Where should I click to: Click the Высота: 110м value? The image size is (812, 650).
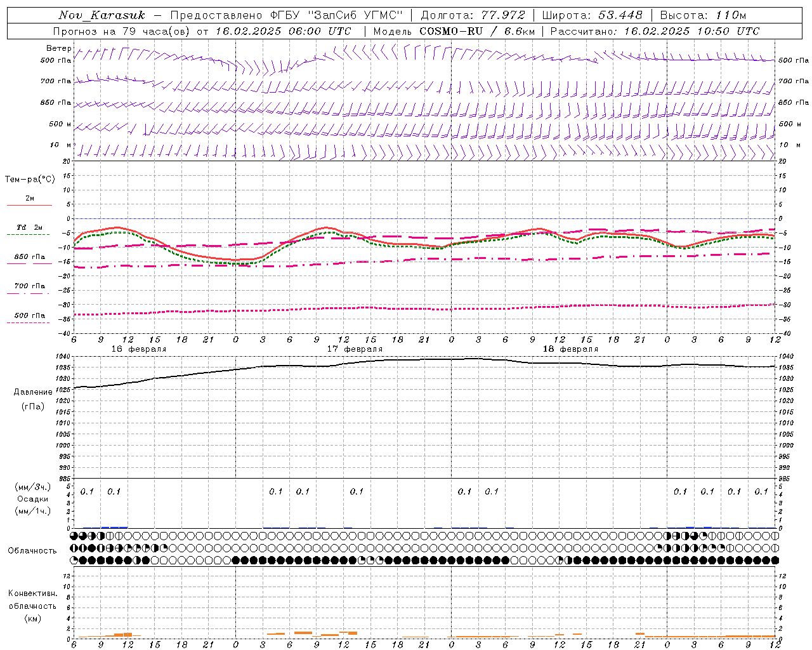pos(703,15)
